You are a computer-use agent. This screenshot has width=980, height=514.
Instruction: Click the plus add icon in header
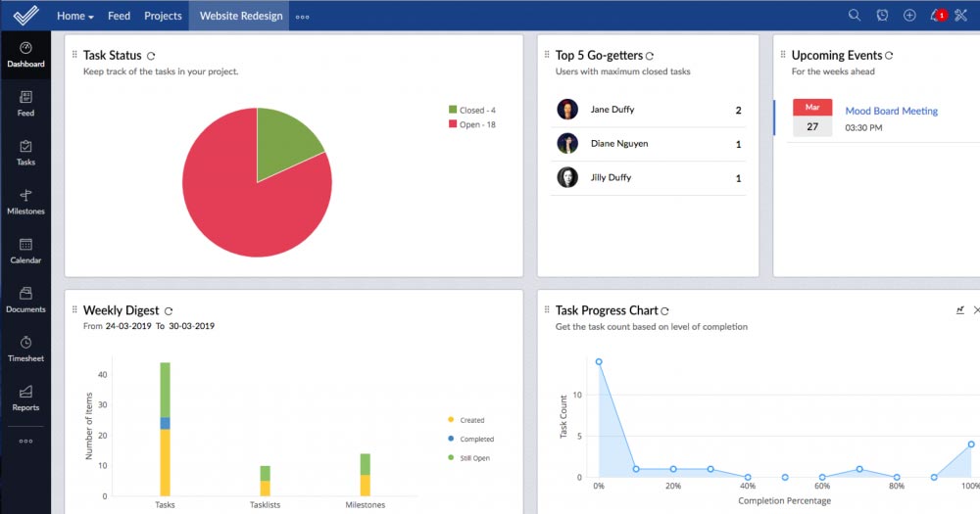(x=909, y=16)
